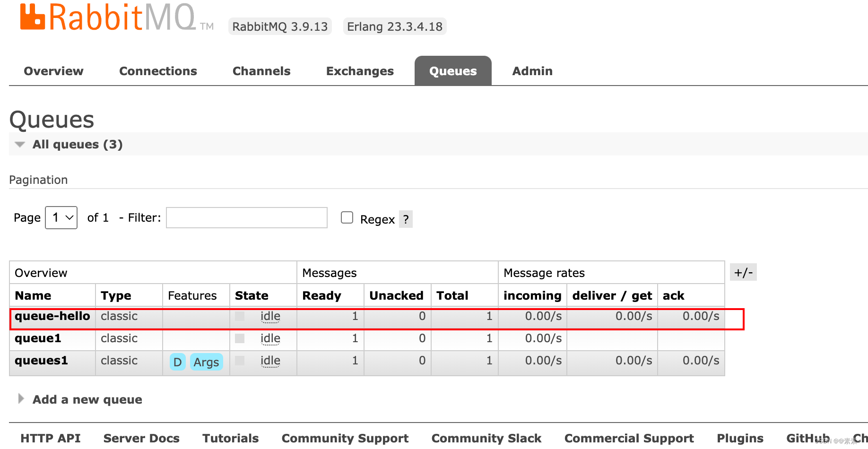
Task: Click the Message rates group header
Action: (544, 273)
